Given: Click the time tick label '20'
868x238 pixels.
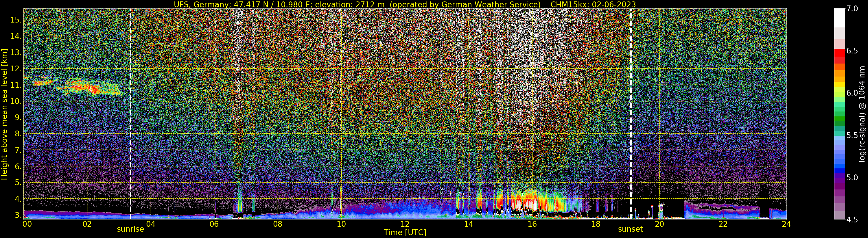Looking at the screenshot, I should (x=659, y=224).
